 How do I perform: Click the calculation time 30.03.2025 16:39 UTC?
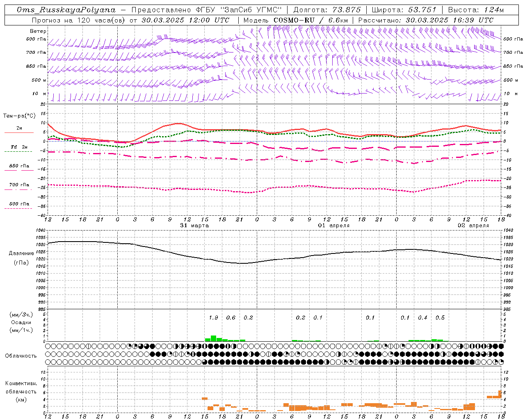[x=450, y=20]
